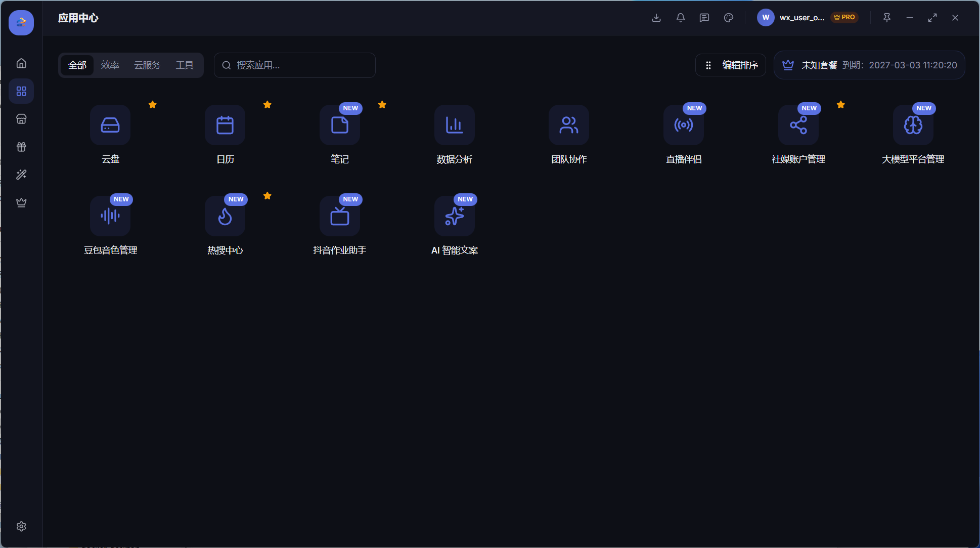Switch to the 效率 category tab
This screenshot has height=548, width=980.
coord(110,65)
